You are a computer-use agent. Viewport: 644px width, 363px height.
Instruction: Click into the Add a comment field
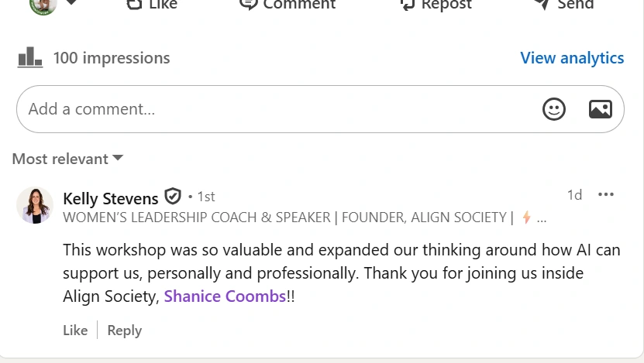(271, 109)
